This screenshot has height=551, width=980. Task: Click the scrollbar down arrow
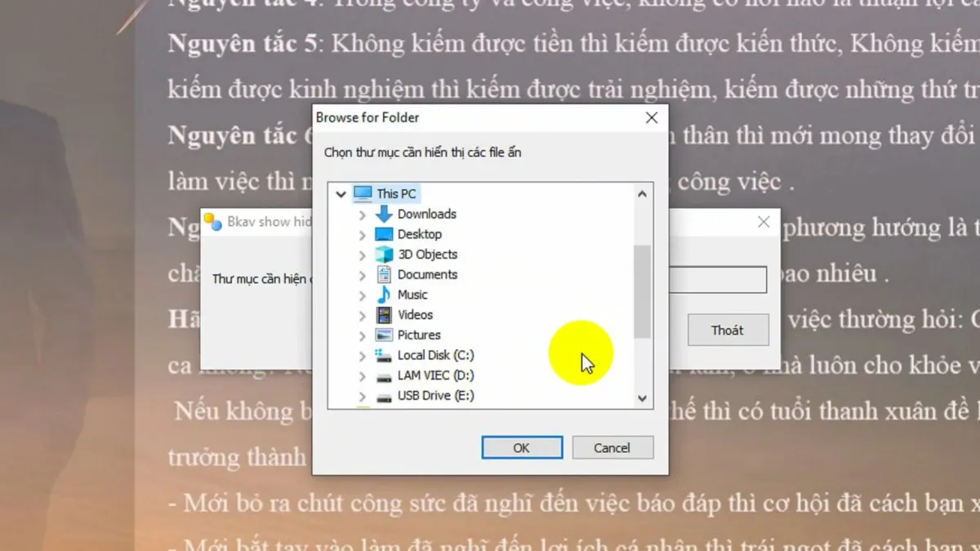(643, 398)
